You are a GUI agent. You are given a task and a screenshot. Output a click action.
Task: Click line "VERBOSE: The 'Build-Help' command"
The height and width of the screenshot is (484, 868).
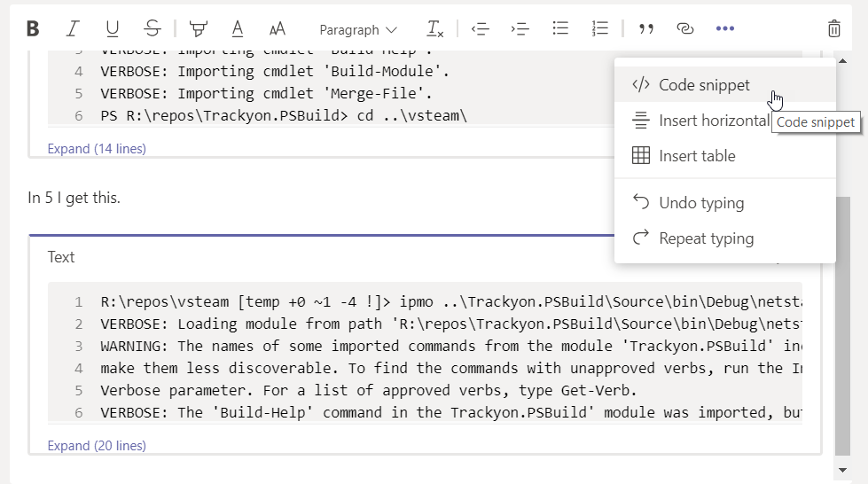[x=451, y=412]
